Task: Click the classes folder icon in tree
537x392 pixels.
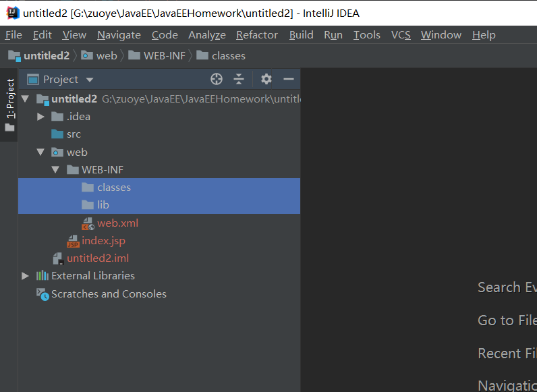Action: 88,188
